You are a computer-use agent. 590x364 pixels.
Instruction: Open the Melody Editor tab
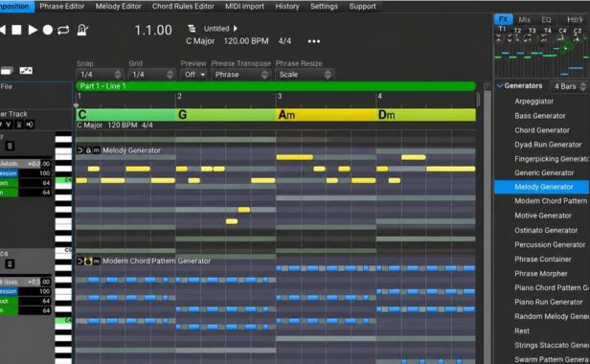pyautogui.click(x=118, y=7)
